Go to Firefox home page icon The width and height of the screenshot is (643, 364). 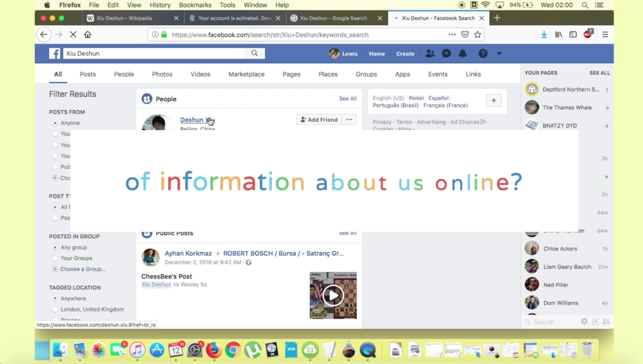pos(87,35)
